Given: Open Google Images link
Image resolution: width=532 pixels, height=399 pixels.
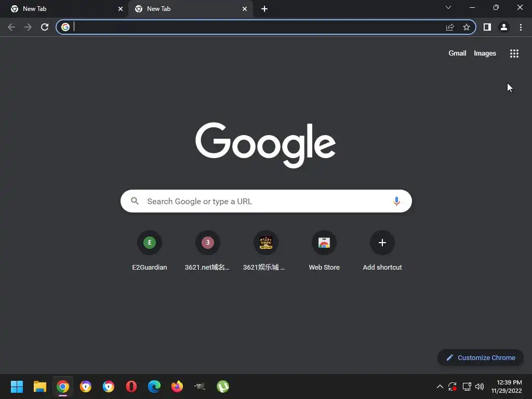Looking at the screenshot, I should click(485, 54).
